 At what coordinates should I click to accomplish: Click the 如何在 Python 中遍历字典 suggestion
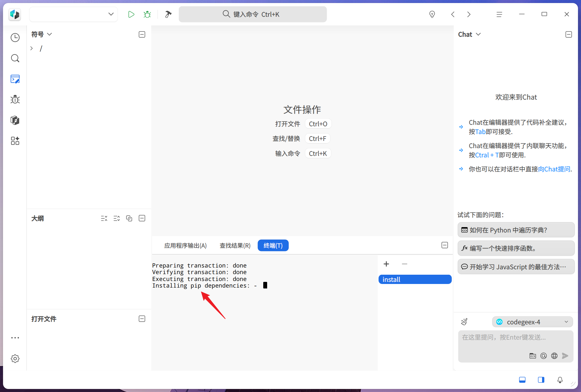click(x=516, y=230)
